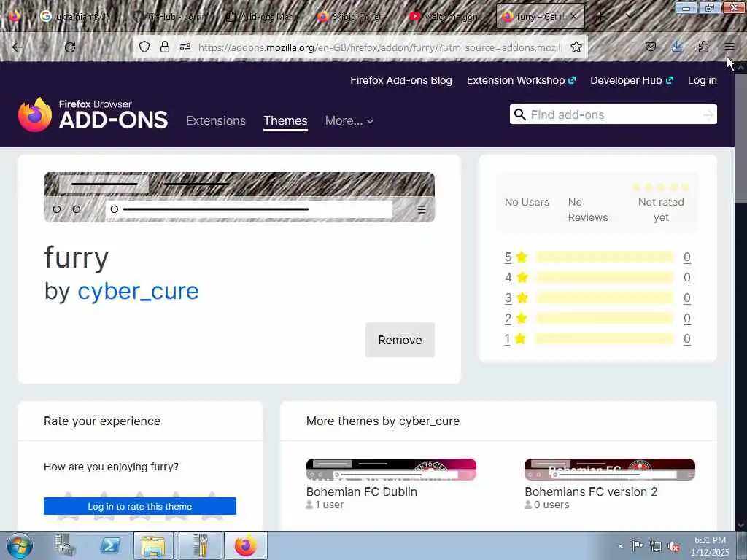Open the Extensions section
Image resolution: width=747 pixels, height=560 pixels.
[x=216, y=120]
